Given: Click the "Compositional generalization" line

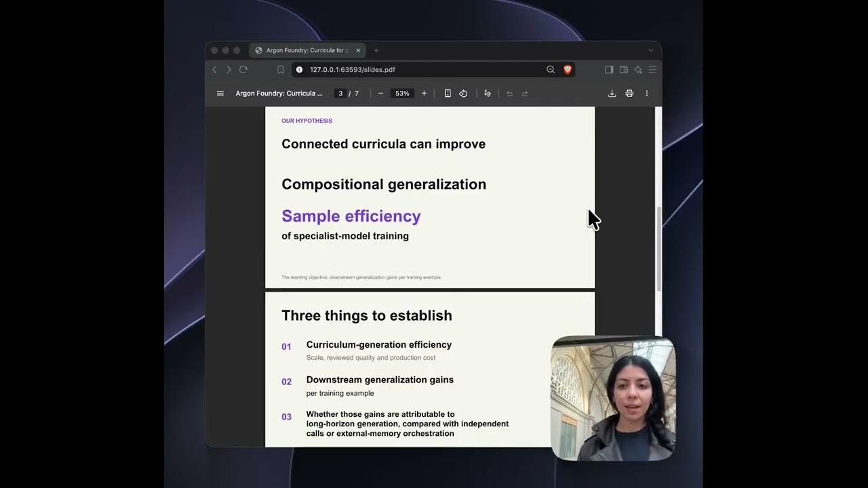Looking at the screenshot, I should (384, 184).
